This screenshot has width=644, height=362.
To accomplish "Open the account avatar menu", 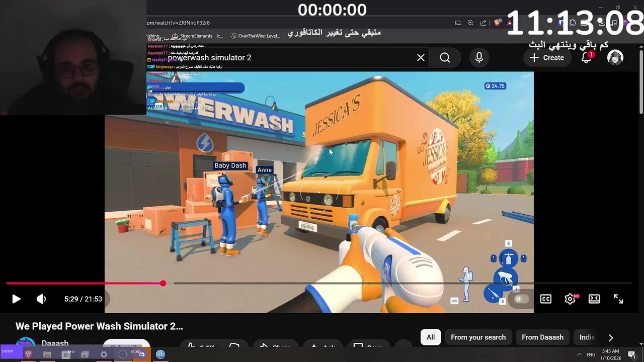I will (x=615, y=58).
